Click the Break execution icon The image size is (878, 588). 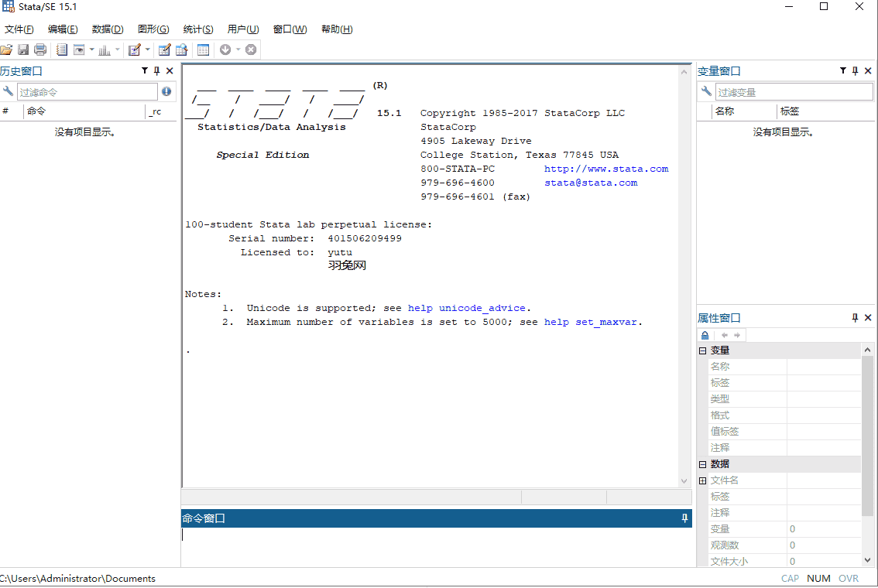[x=250, y=50]
